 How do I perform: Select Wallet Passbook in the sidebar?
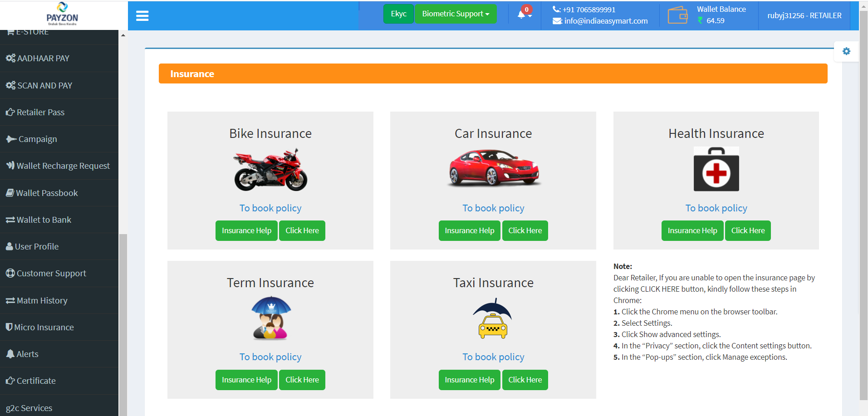(x=47, y=193)
